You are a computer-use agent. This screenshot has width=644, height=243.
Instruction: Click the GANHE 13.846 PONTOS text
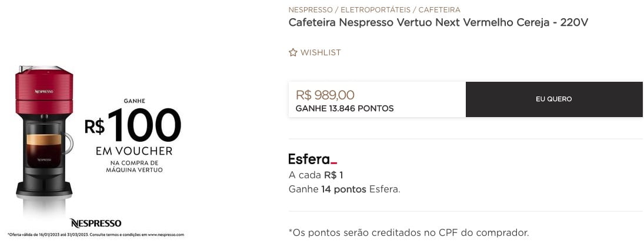345,108
